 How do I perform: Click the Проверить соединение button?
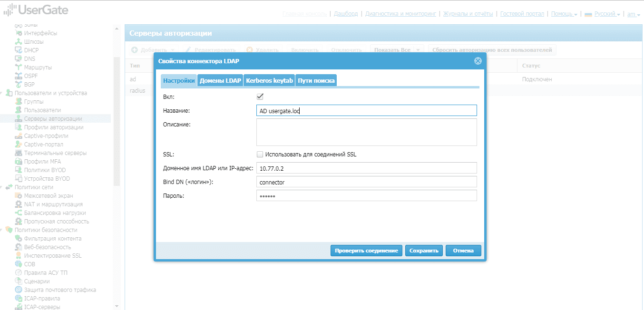(366, 251)
